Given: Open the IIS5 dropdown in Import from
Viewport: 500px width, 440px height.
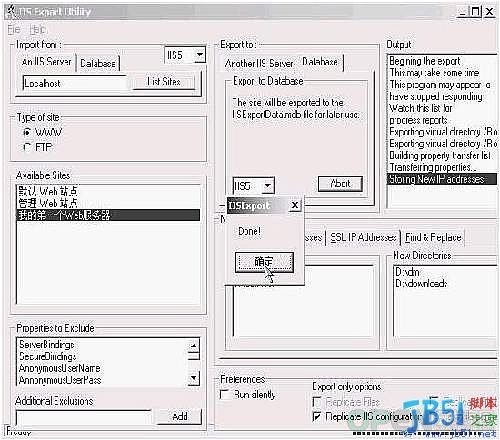Looking at the screenshot, I should (x=200, y=55).
